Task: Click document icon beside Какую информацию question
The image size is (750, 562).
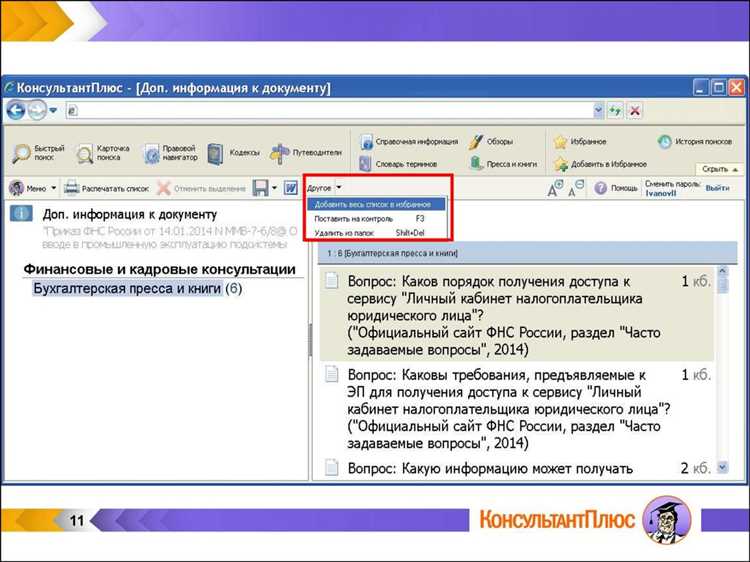Action: pyautogui.click(x=331, y=467)
